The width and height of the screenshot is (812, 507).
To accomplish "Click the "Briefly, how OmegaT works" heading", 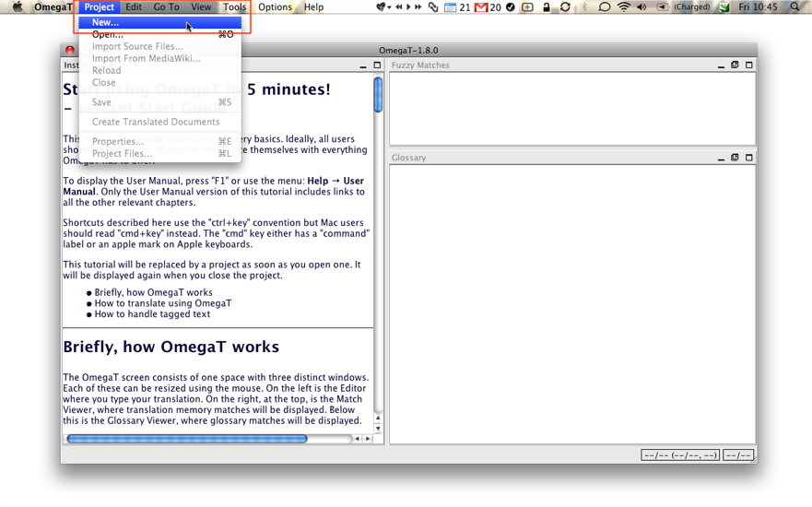I will [171, 347].
